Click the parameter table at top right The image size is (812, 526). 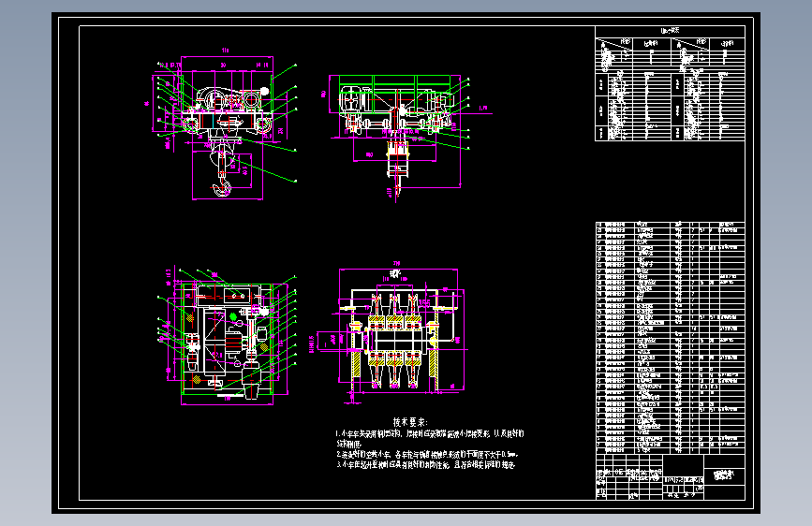coord(670,83)
